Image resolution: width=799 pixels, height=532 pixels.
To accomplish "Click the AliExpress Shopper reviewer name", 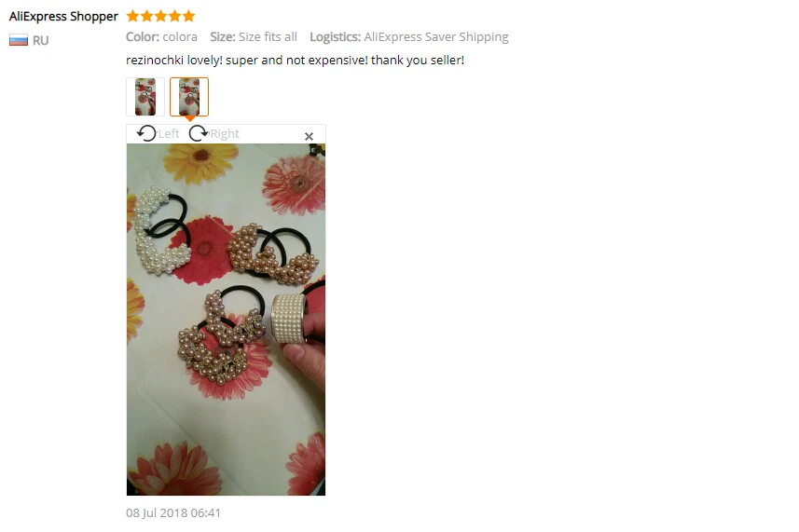I will coord(63,16).
